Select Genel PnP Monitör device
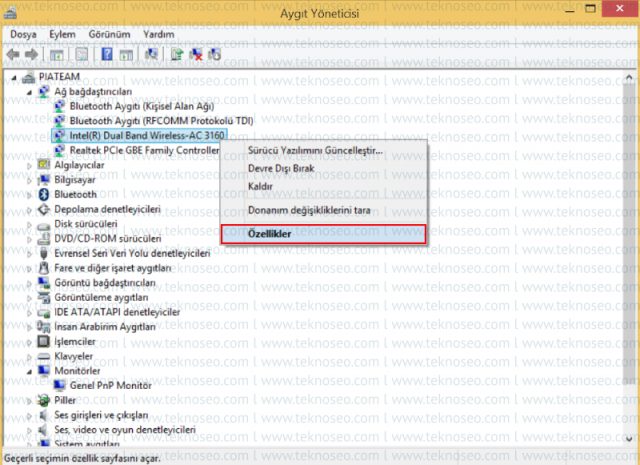 110,385
